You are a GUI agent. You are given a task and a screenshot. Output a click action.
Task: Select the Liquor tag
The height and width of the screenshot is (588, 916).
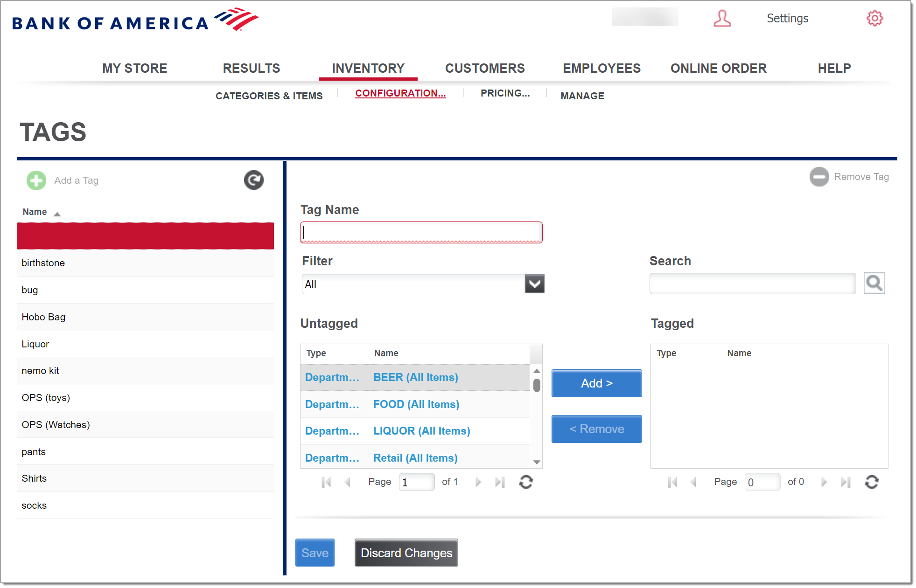point(146,344)
